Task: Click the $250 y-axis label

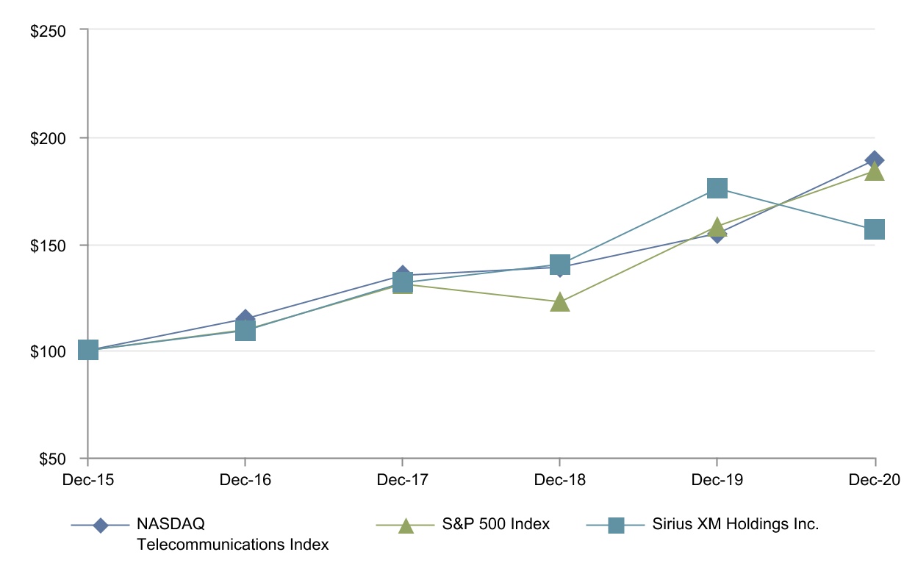Action: [48, 31]
